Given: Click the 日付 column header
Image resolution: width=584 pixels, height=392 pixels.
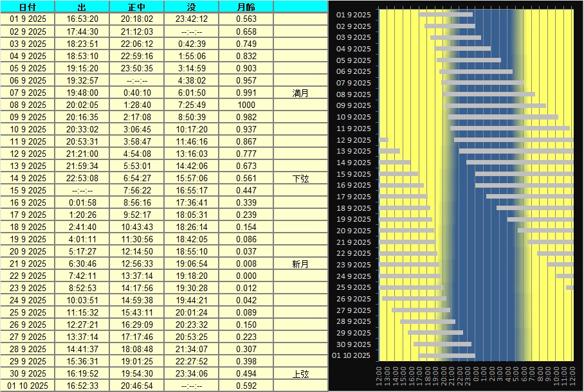Looking at the screenshot, I should [28, 6].
